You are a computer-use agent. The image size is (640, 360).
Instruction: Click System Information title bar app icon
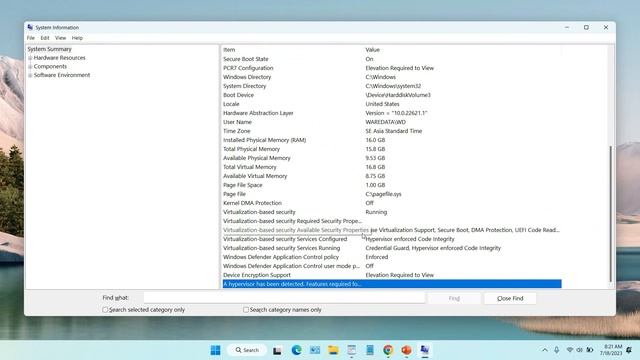30,27
